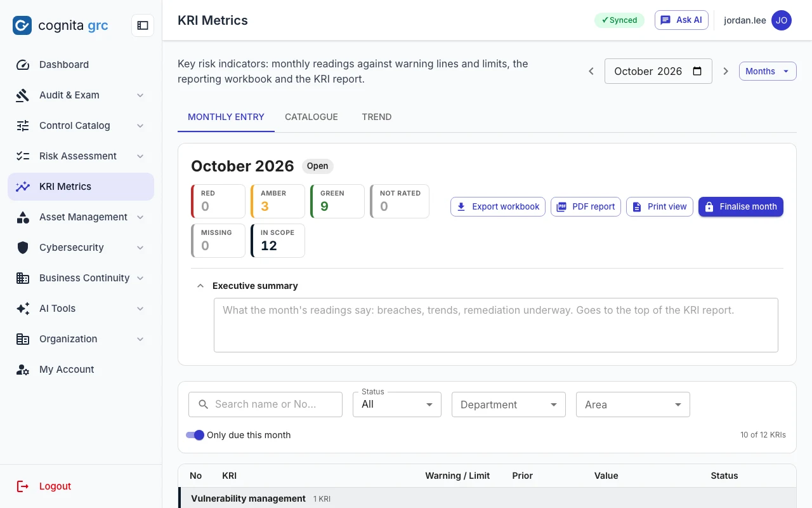The width and height of the screenshot is (812, 508).
Task: Open the JO user avatar
Action: pyautogui.click(x=782, y=20)
